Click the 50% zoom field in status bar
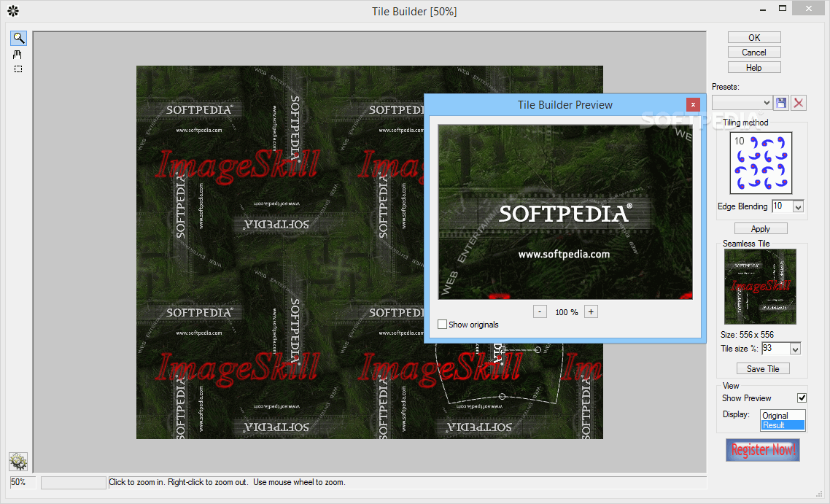 point(23,482)
